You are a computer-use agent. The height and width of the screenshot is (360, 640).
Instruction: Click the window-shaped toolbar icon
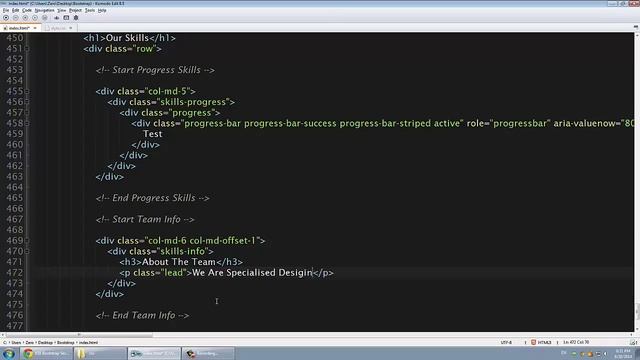coord(66,18)
